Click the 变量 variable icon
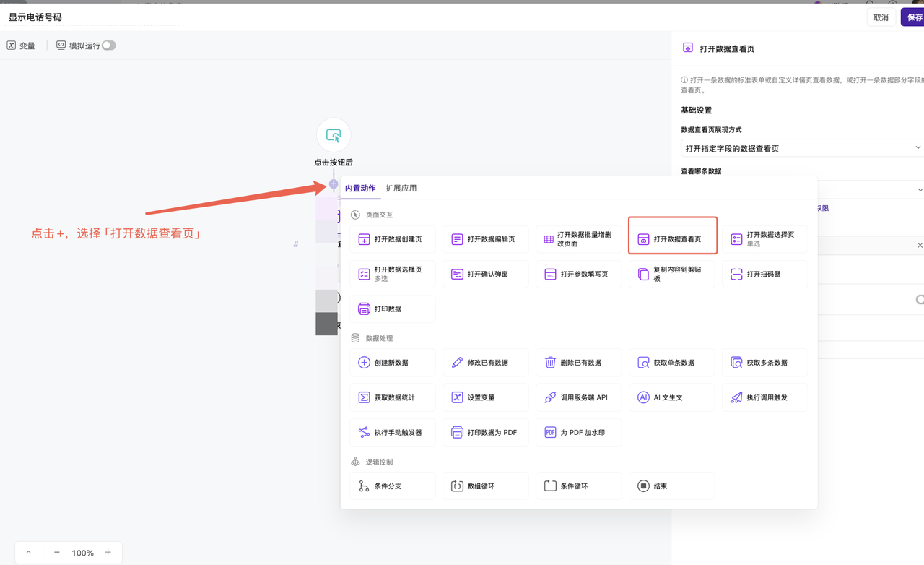Image resolution: width=924 pixels, height=565 pixels. [x=12, y=46]
